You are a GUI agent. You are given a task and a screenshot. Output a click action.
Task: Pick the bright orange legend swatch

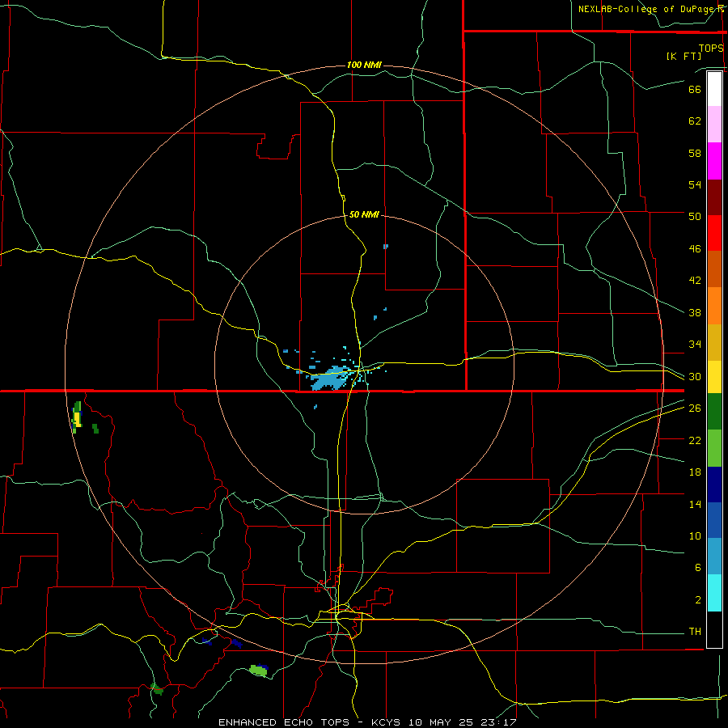coord(714,306)
